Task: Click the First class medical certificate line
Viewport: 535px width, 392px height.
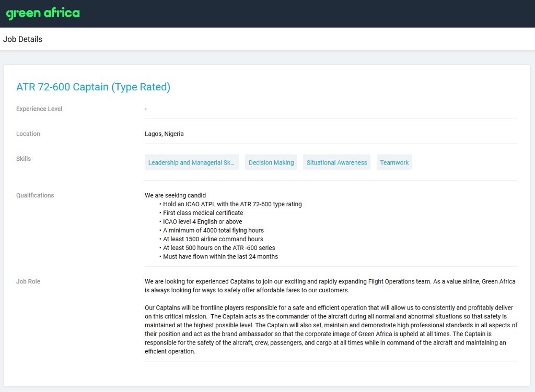Action: click(203, 212)
